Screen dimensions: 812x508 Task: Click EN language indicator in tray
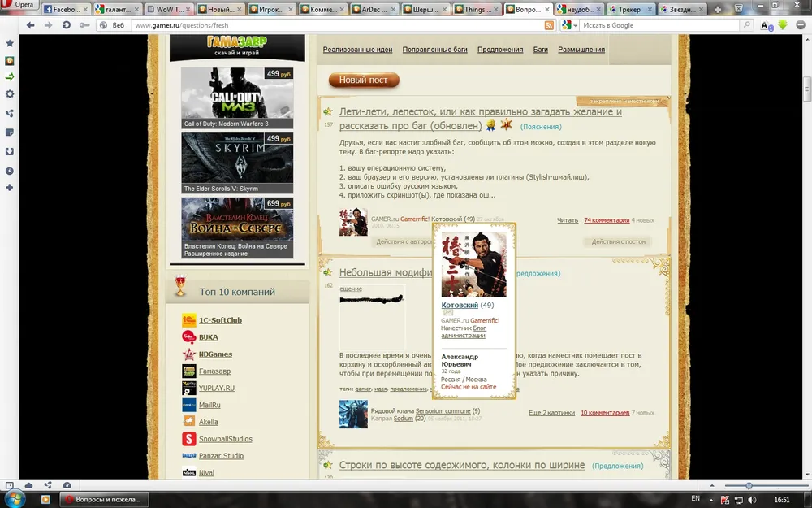(x=696, y=499)
